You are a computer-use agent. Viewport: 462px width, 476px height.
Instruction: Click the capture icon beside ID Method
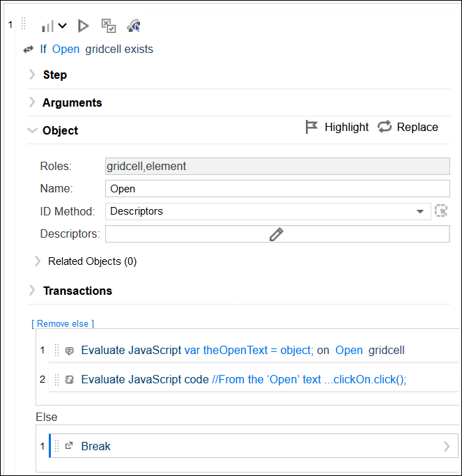(x=440, y=210)
